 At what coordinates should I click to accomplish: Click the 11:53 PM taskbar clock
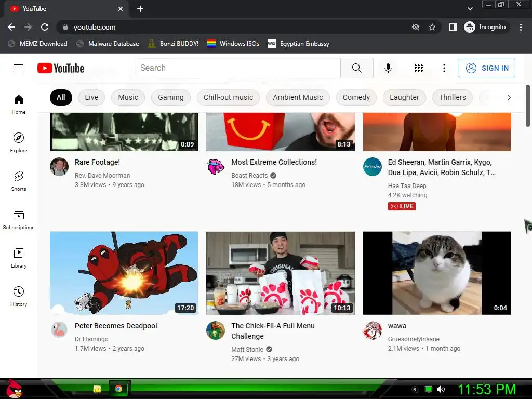(487, 389)
